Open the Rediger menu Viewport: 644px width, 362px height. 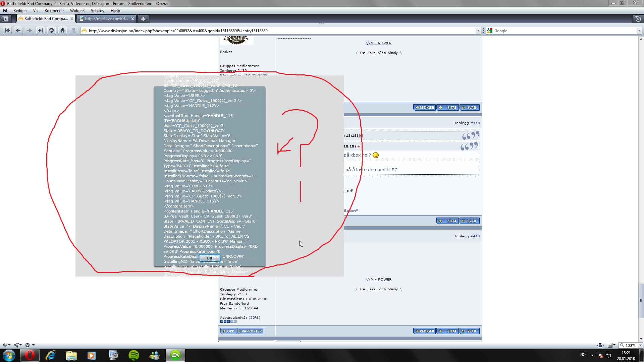(x=20, y=11)
